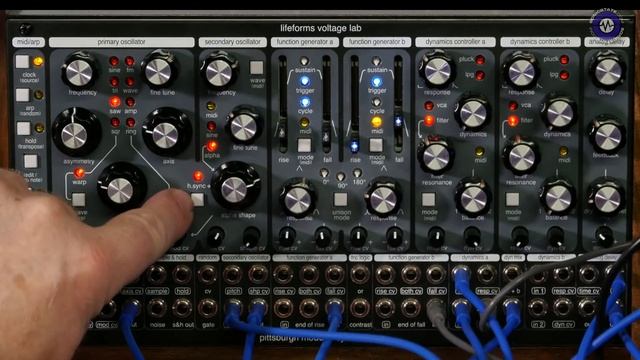Toggle the h.sync button
The height and width of the screenshot is (360, 640).
[x=198, y=199]
